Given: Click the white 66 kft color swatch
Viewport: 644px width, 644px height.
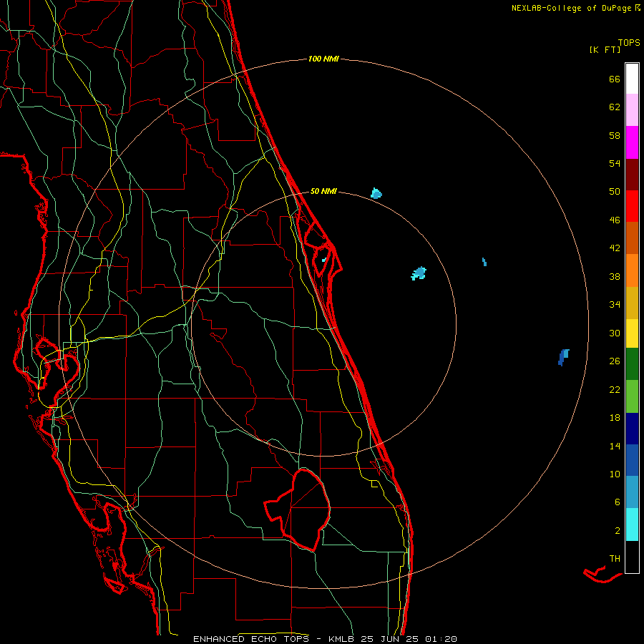Looking at the screenshot, I should (x=632, y=79).
